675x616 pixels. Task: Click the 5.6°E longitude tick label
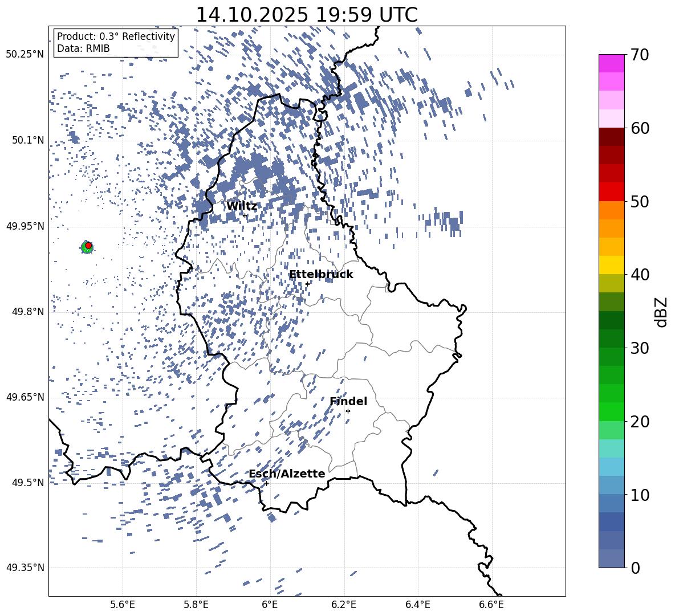pyautogui.click(x=123, y=605)
